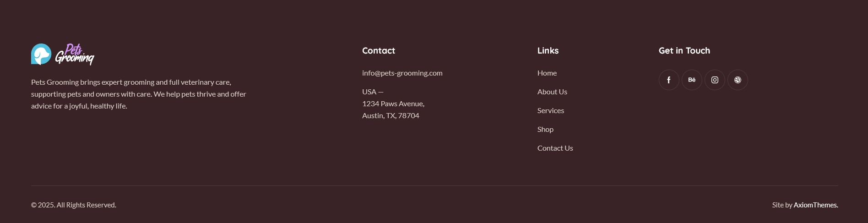Screen dimensions: 868x223
Task: Select the Contact Us footer link
Action: (555, 148)
